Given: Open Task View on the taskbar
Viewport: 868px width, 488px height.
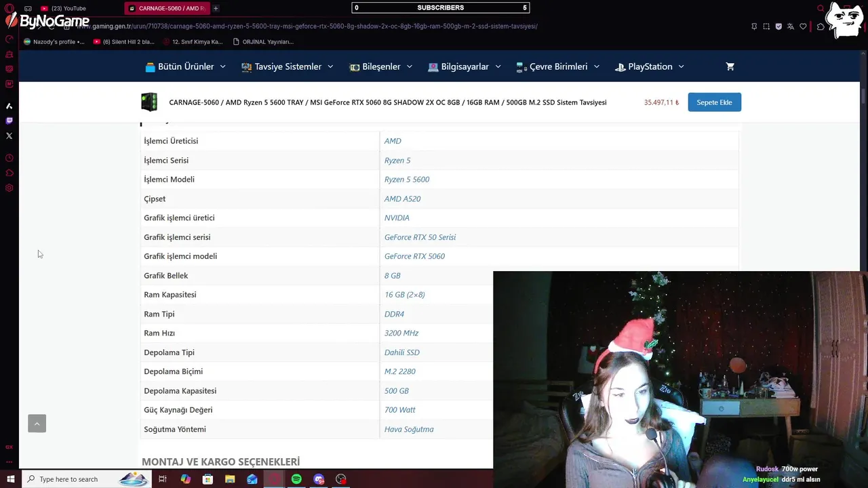Looking at the screenshot, I should point(163,479).
